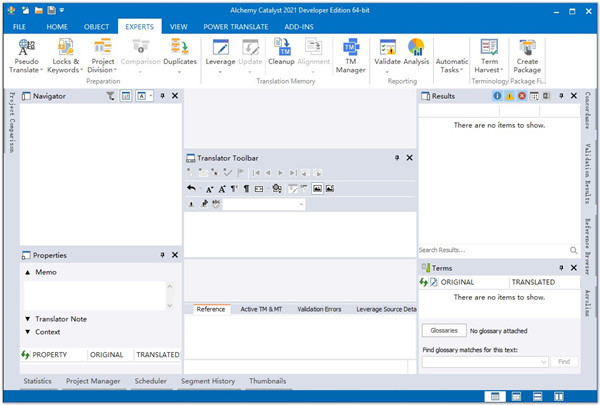Viewport: 600px width, 405px height.
Task: Toggle error messages in Results
Action: point(522,96)
